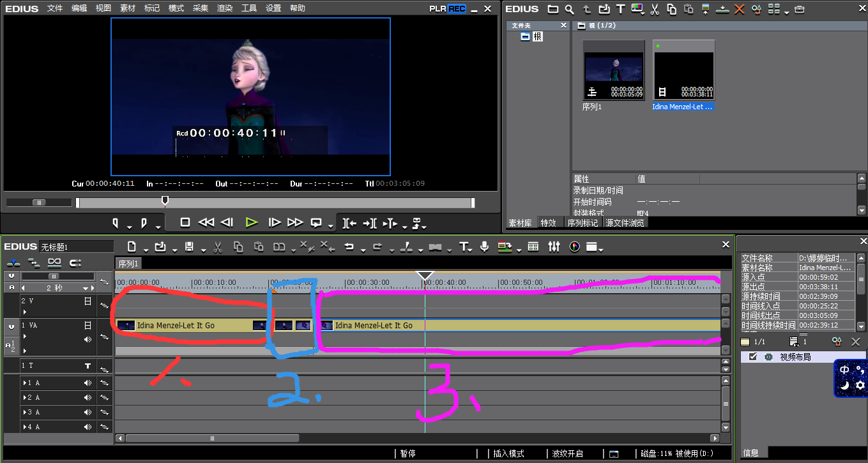Image resolution: width=868 pixels, height=463 pixels.
Task: Toggle title visibility on 1 T track
Action: point(88,366)
